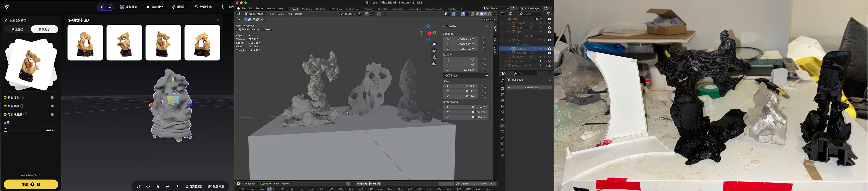This screenshot has width=868, height=191.
Task: Open the XYZ Euler rotation mode dropdown
Action: click(466, 75)
